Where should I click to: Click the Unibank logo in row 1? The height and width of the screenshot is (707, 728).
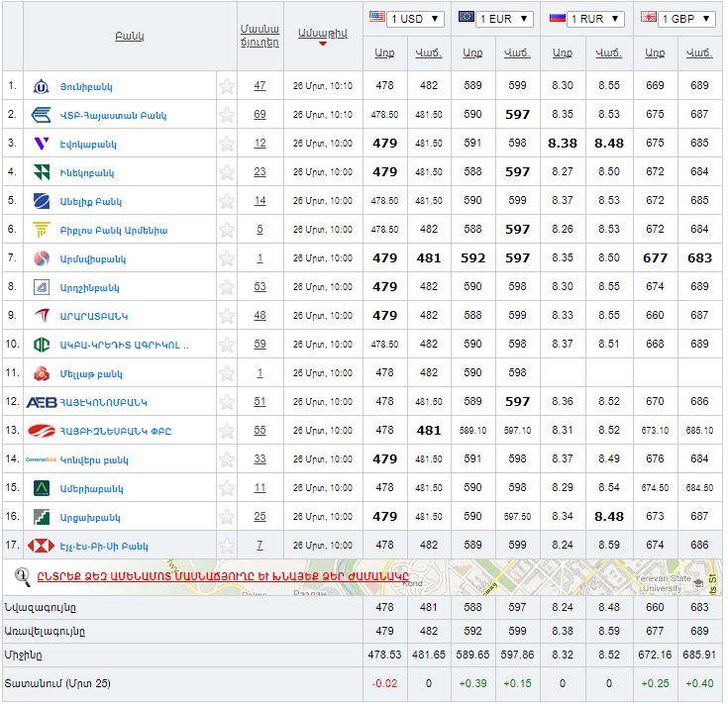point(42,86)
